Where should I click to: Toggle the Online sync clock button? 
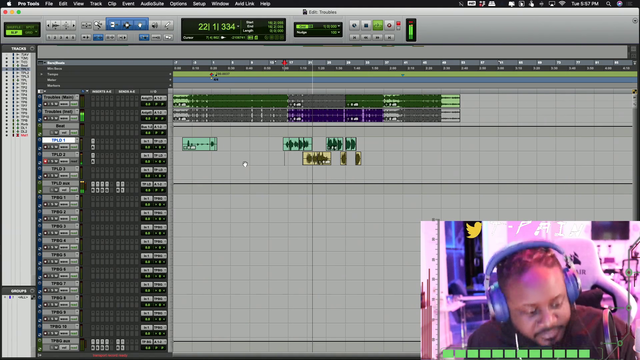click(x=354, y=25)
